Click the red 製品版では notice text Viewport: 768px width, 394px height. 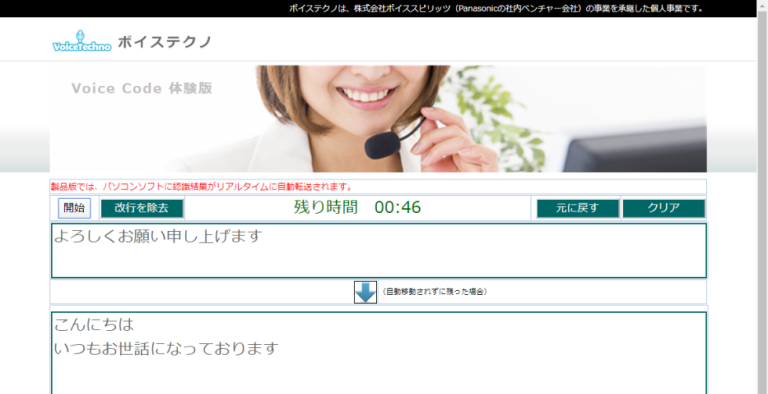[201, 187]
